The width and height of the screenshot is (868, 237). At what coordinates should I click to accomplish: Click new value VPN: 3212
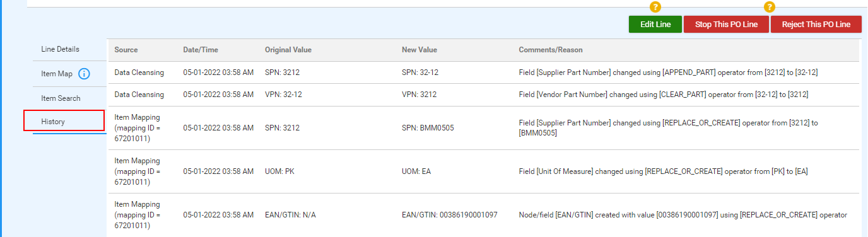coord(419,95)
